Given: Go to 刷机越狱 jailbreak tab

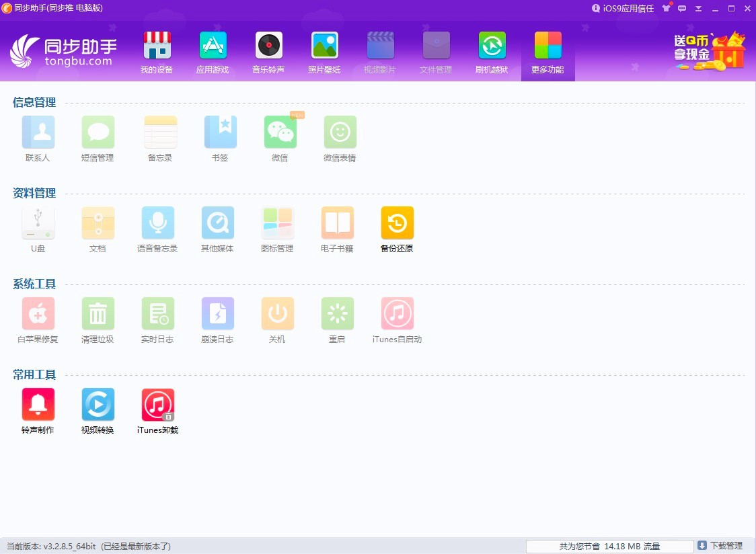Looking at the screenshot, I should click(x=492, y=52).
